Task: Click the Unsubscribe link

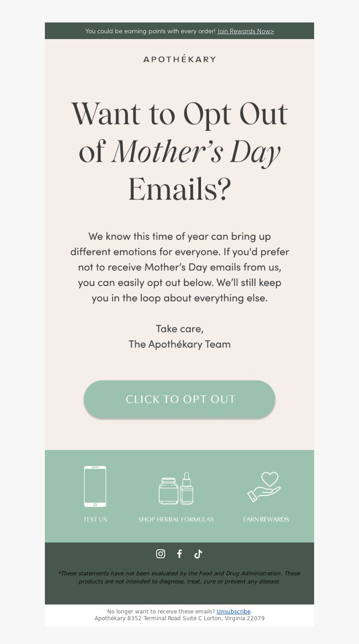Action: point(233,611)
